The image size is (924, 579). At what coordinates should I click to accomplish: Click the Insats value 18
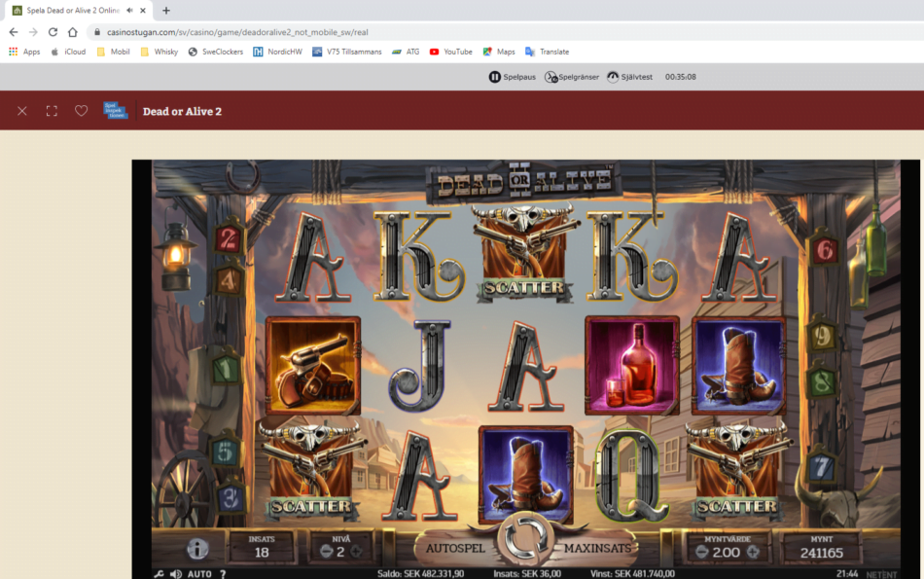click(x=262, y=553)
